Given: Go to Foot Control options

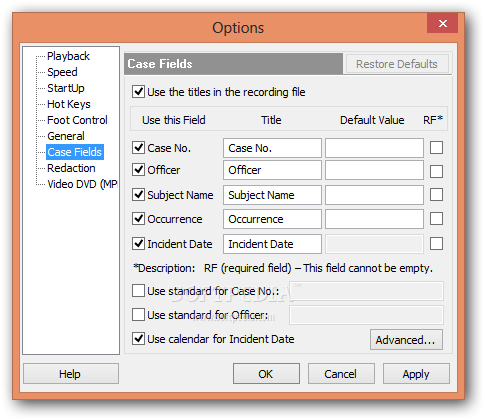Looking at the screenshot, I should (x=77, y=120).
